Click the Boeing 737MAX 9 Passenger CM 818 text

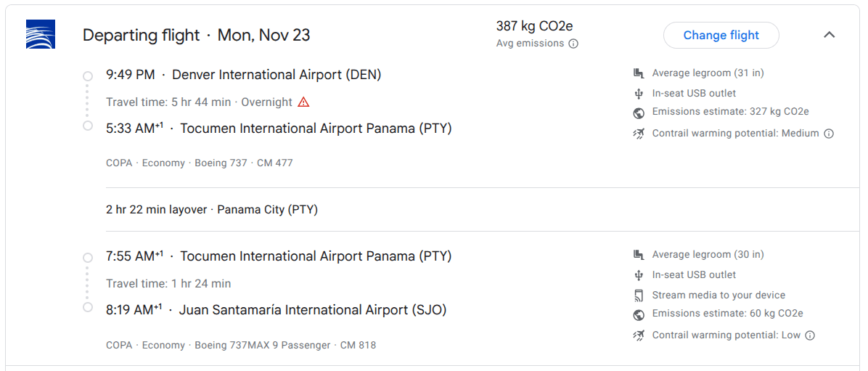coord(285,346)
